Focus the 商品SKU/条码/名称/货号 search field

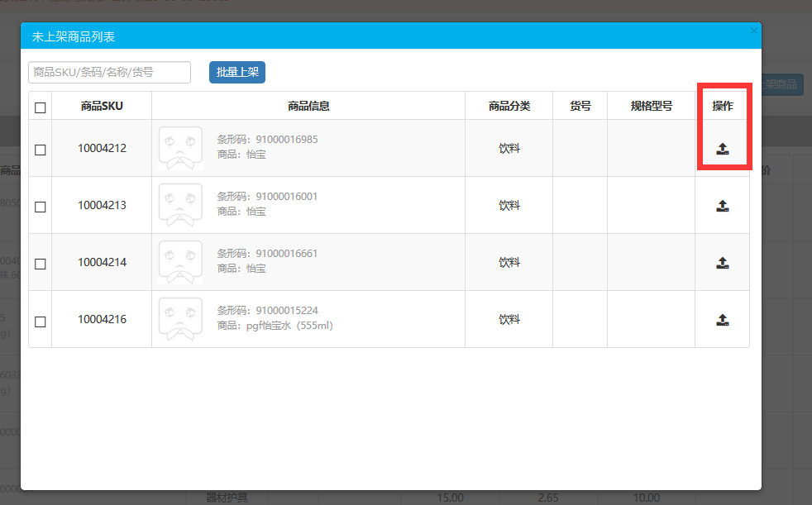[x=110, y=72]
